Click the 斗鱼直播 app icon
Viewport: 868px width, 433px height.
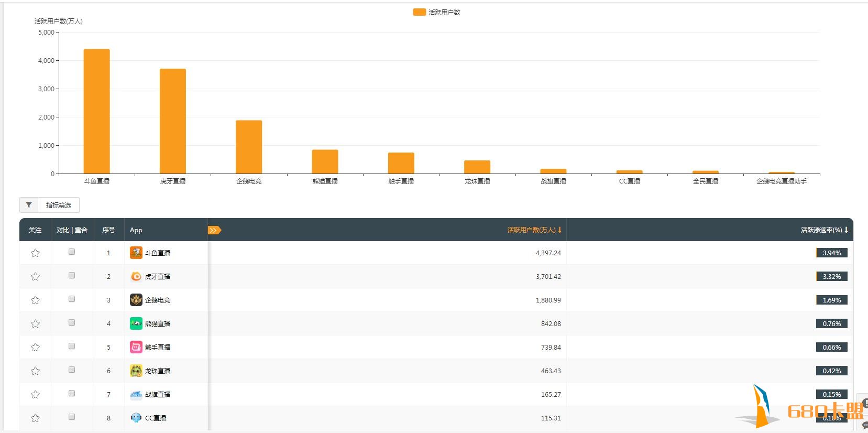pyautogui.click(x=136, y=253)
